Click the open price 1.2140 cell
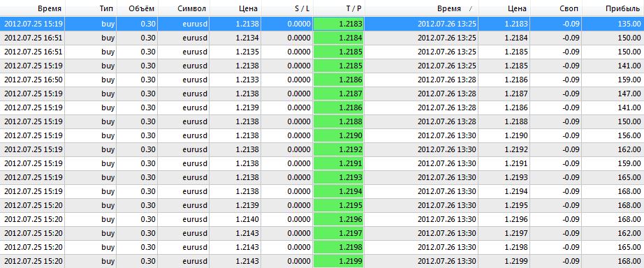Image resolution: width=644 pixels, height=268 pixels. point(235,219)
